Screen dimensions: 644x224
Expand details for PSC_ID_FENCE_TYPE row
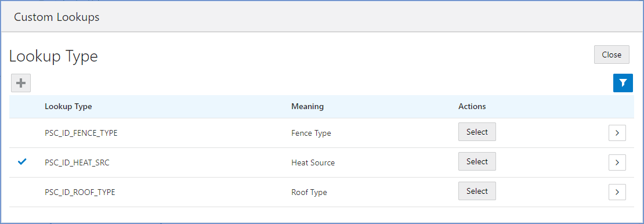(617, 133)
